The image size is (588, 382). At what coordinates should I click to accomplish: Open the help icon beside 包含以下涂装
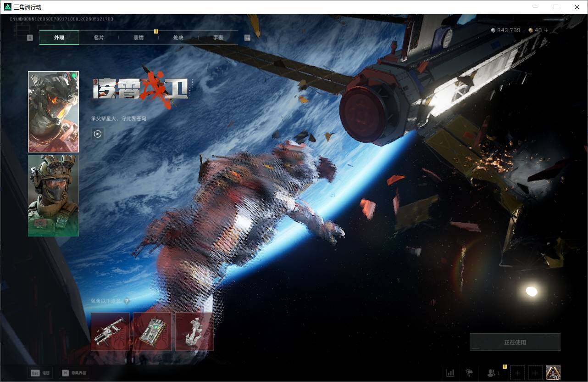(x=127, y=301)
